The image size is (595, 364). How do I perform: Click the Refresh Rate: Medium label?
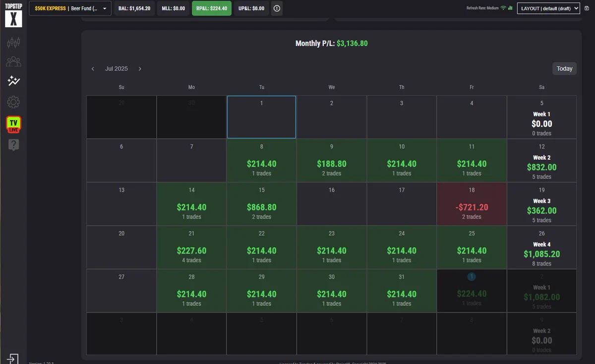point(482,8)
